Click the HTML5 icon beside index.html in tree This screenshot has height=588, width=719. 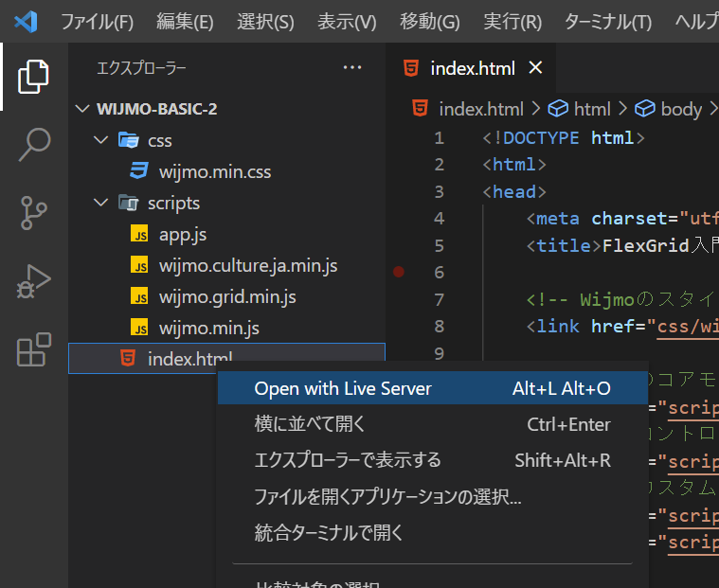tap(128, 358)
